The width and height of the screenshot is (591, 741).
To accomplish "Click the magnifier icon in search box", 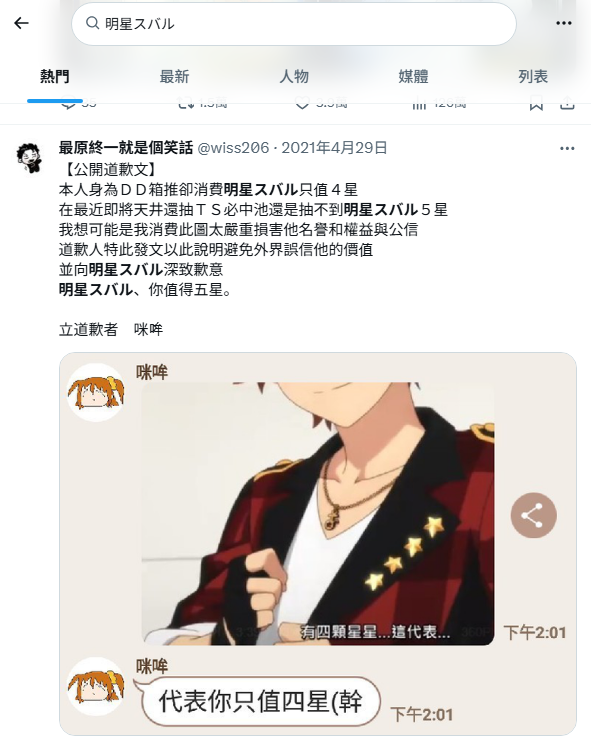I will pos(92,23).
